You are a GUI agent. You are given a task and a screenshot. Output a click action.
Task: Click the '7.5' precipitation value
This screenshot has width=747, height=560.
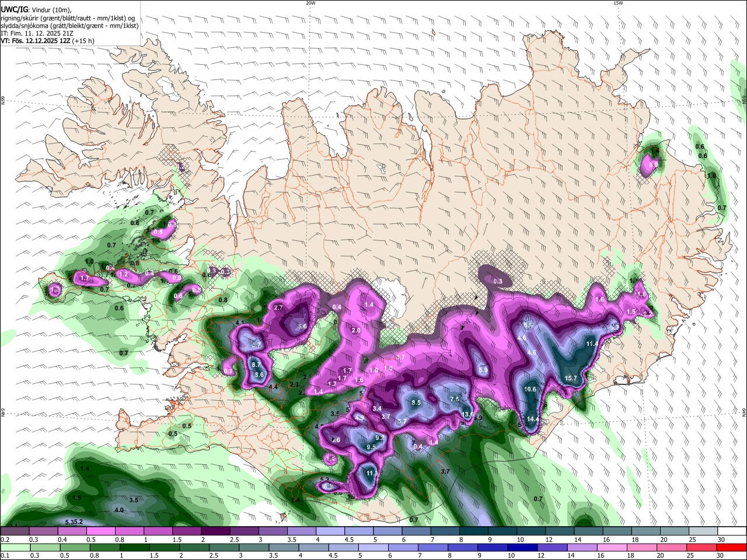pos(455,398)
